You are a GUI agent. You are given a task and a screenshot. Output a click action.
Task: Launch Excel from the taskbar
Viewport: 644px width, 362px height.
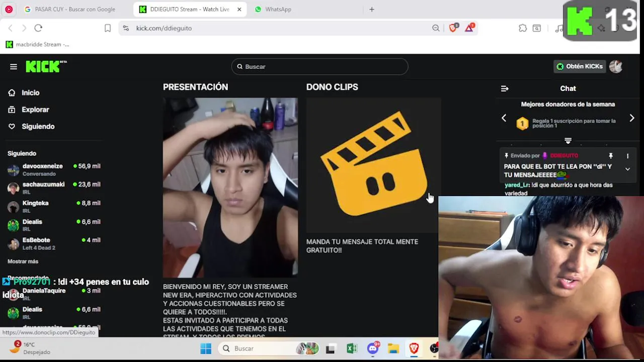pos(351,348)
